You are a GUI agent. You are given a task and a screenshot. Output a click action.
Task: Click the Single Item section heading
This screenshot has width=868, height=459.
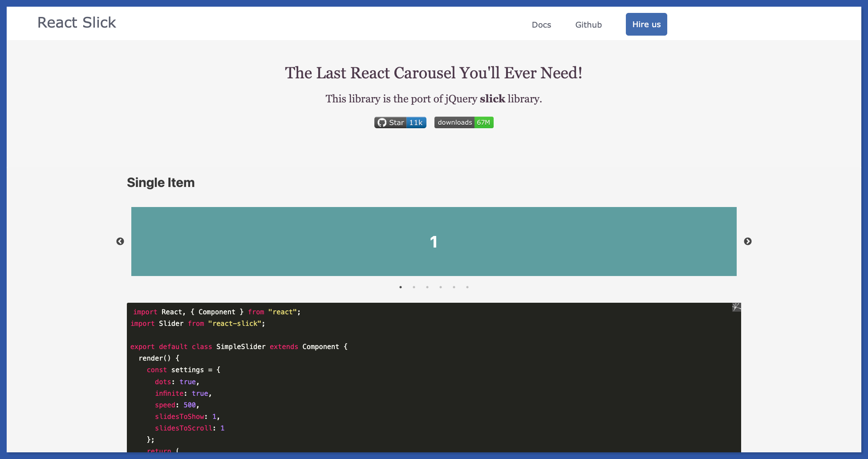click(161, 183)
